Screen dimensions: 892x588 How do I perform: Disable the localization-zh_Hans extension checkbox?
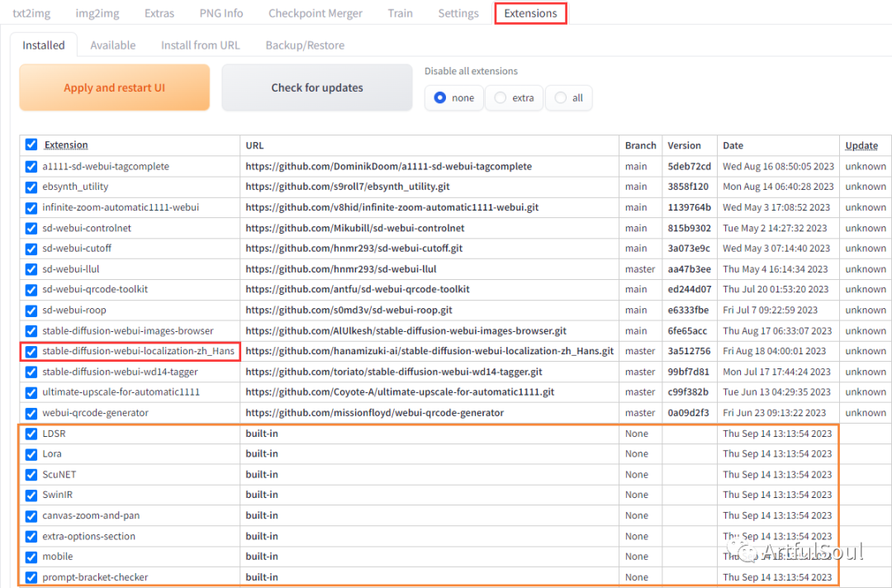(31, 352)
